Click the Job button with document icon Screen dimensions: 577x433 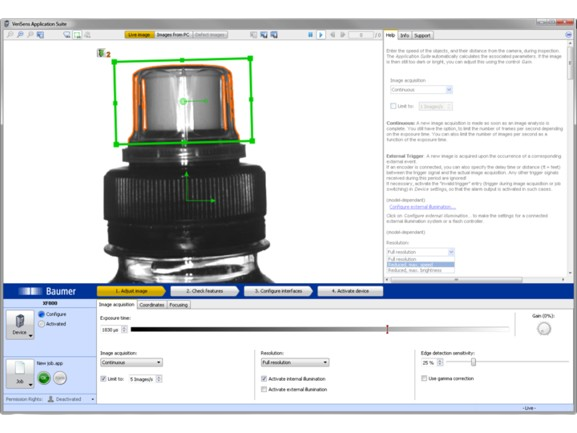click(20, 373)
